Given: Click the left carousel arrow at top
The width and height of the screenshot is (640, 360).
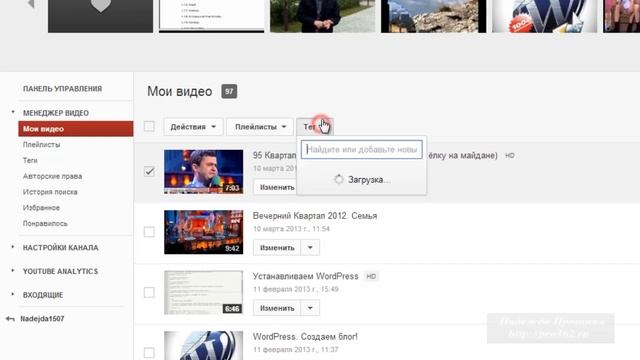Looking at the screenshot, I should (31, 4).
